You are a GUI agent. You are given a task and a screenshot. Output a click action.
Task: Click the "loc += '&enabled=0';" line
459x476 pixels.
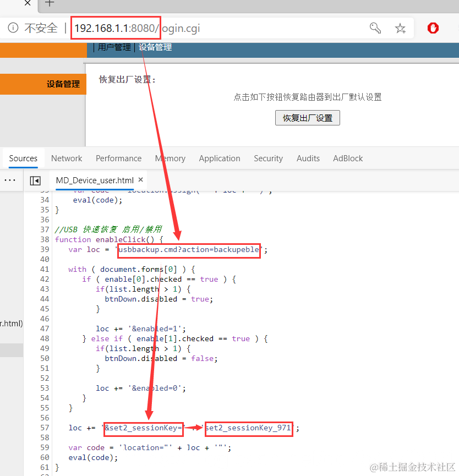[140, 389]
